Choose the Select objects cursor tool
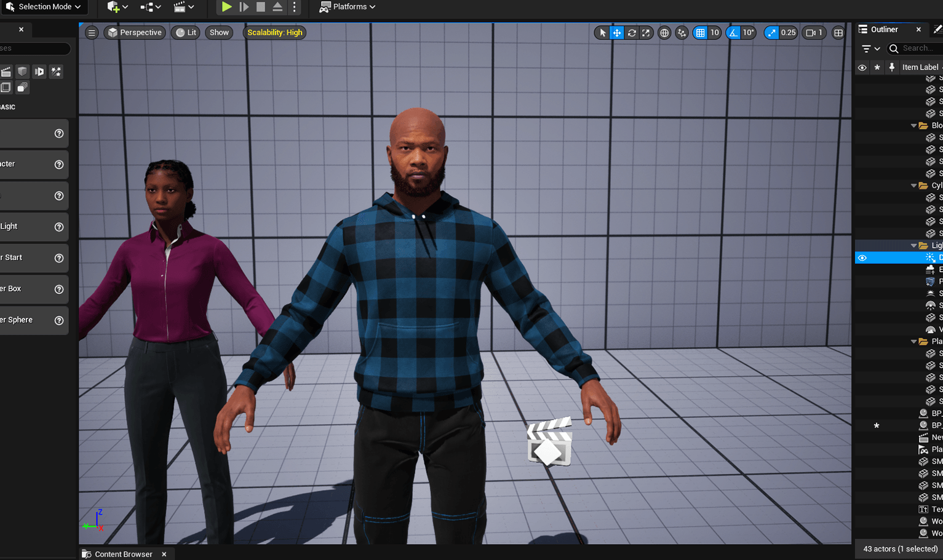This screenshot has width=943, height=560. 602,33
